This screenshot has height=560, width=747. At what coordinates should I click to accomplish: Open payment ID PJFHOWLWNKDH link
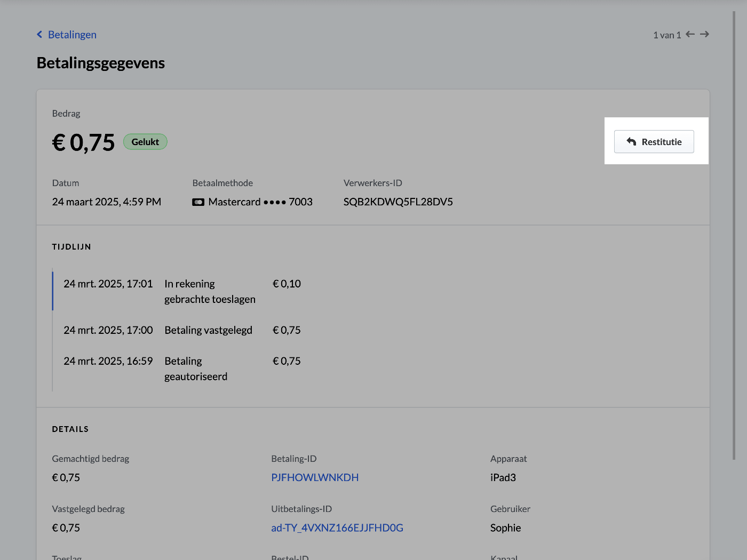315,477
